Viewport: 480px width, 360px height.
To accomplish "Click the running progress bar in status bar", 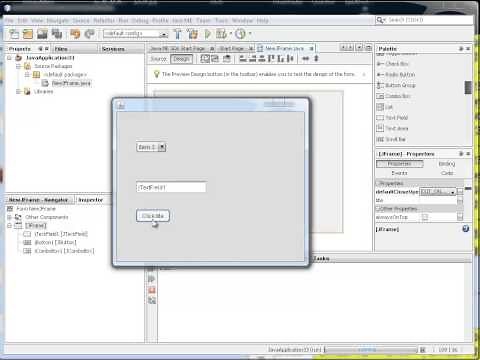I will pos(371,350).
